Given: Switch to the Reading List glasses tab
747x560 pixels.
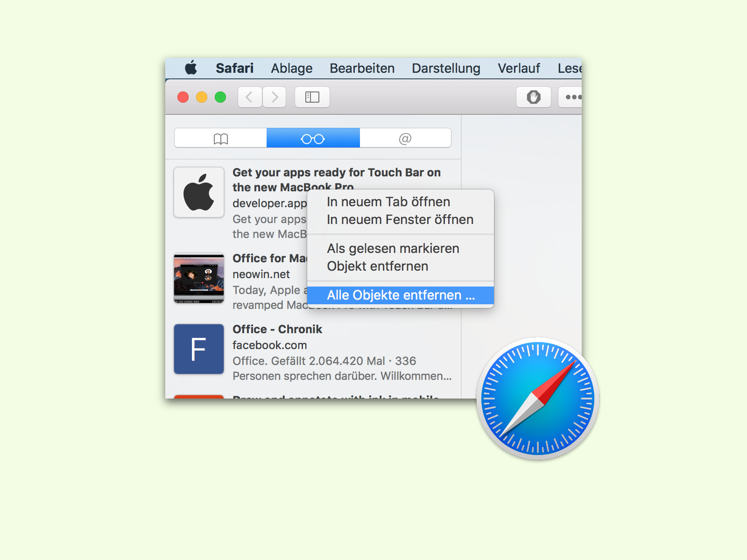Looking at the screenshot, I should point(313,138).
